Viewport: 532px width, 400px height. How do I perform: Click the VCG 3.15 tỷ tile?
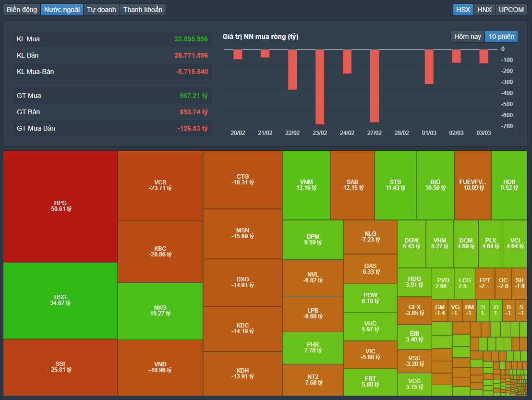pyautogui.click(x=414, y=384)
